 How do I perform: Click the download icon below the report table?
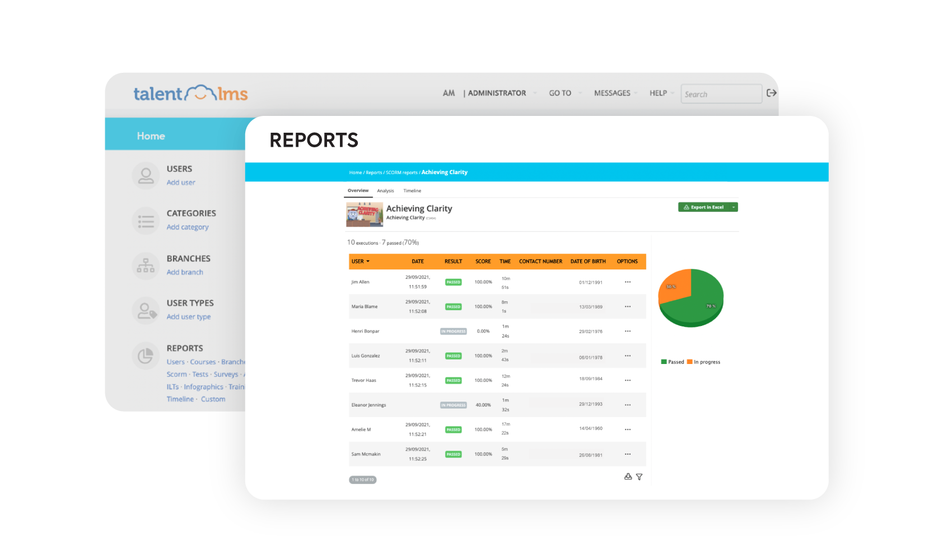pos(628,477)
